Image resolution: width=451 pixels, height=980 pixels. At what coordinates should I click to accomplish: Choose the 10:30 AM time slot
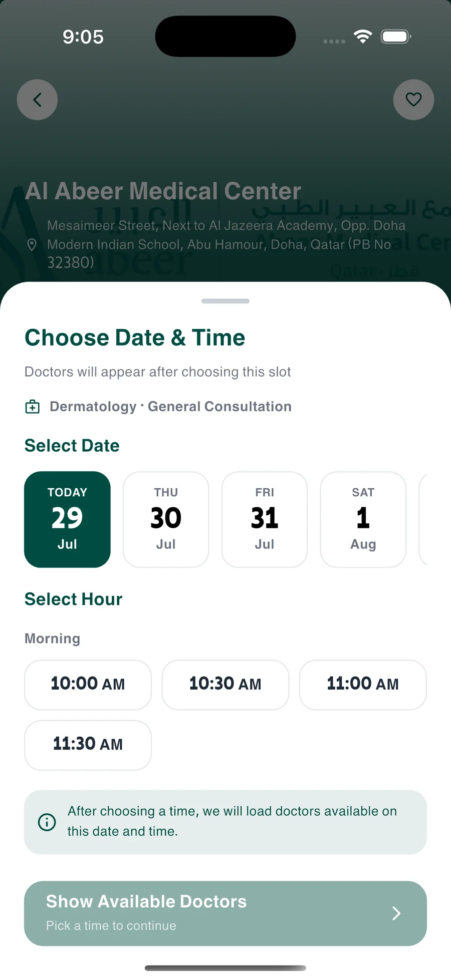(225, 685)
